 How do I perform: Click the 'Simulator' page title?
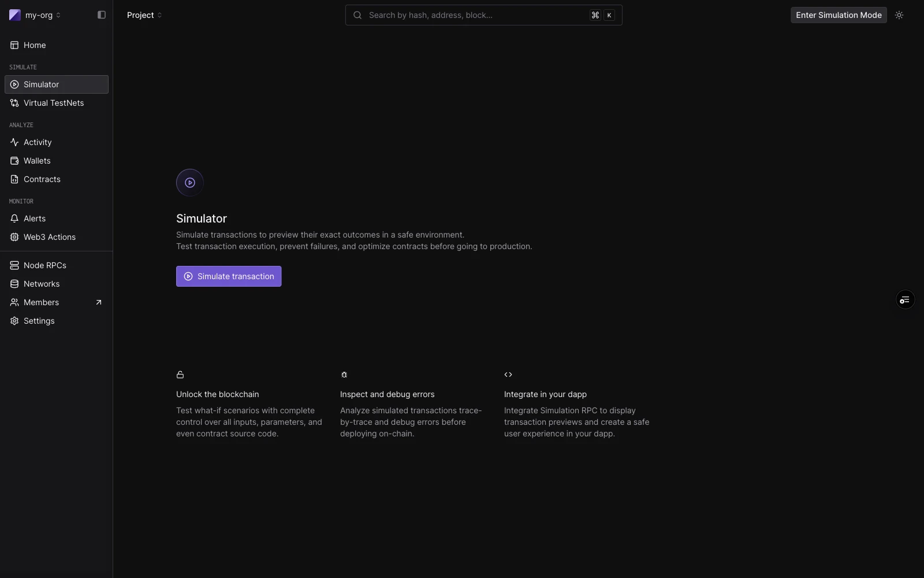pos(202,218)
